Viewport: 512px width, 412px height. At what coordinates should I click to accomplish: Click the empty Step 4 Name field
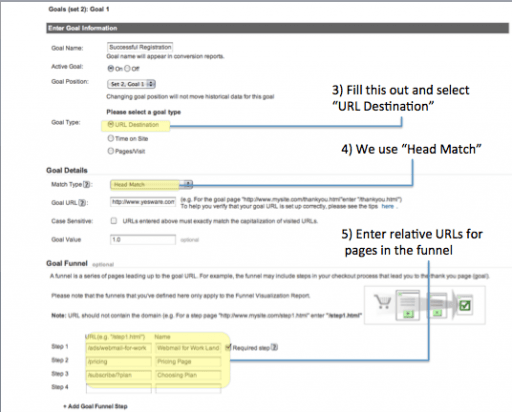click(x=188, y=388)
